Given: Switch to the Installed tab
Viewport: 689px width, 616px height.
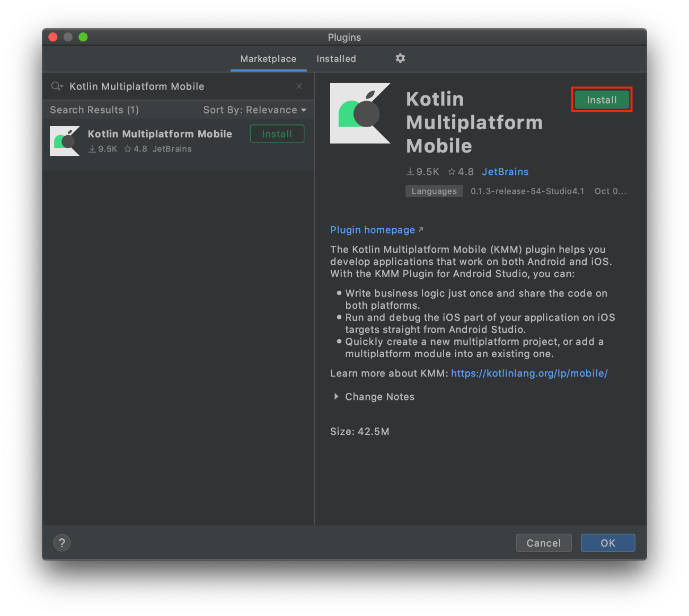Looking at the screenshot, I should [x=336, y=59].
